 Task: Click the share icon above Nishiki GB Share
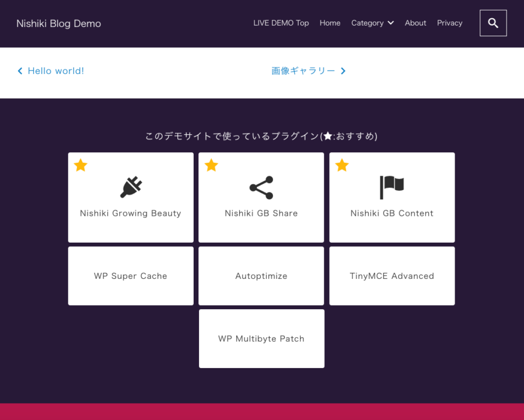[x=261, y=187]
